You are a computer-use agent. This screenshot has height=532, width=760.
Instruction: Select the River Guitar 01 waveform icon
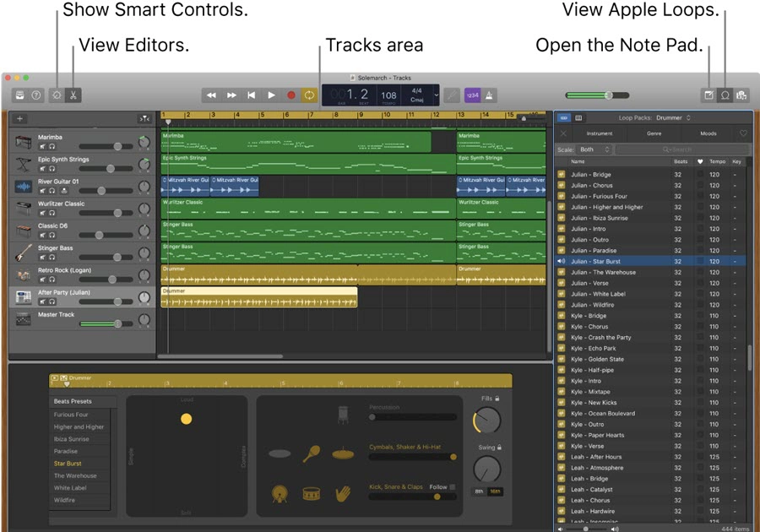pos(24,187)
